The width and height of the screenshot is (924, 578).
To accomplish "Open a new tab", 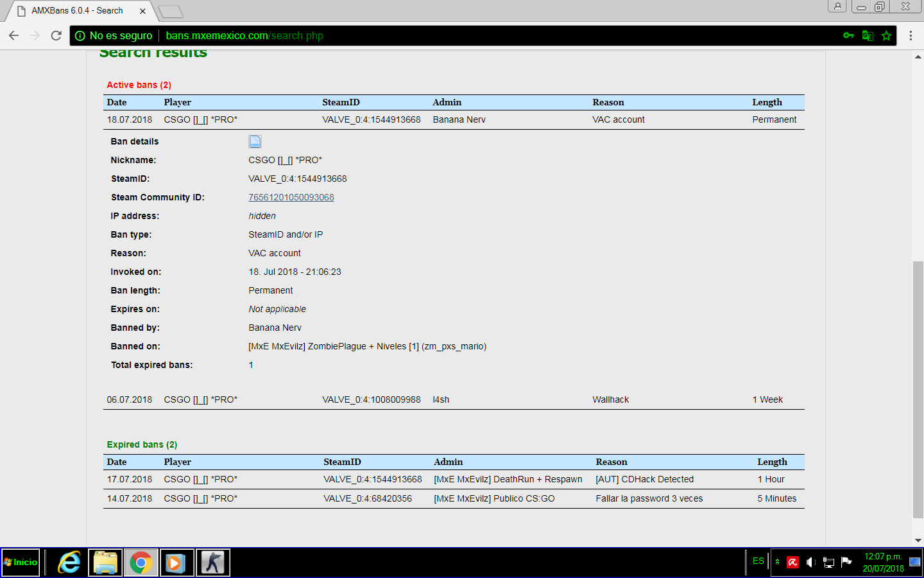I will pyautogui.click(x=170, y=12).
